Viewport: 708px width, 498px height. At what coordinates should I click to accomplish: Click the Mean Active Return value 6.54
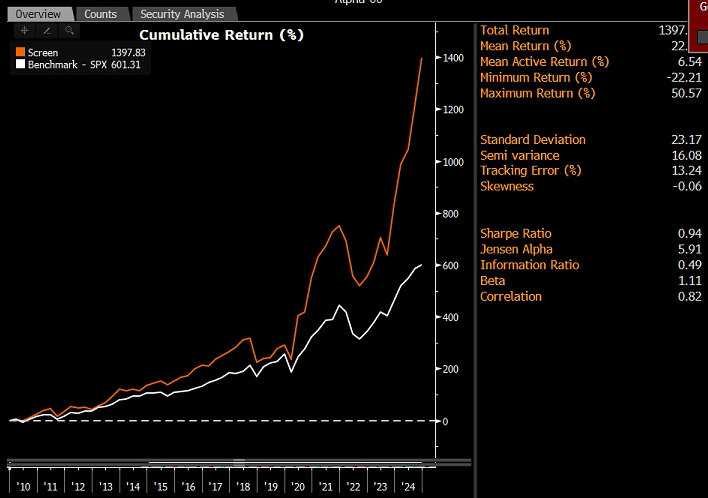690,62
